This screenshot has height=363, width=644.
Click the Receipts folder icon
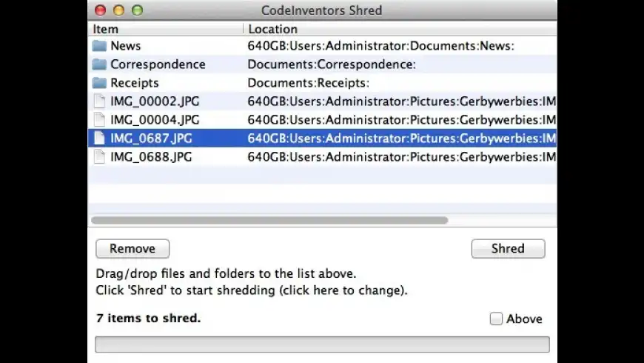tap(99, 83)
